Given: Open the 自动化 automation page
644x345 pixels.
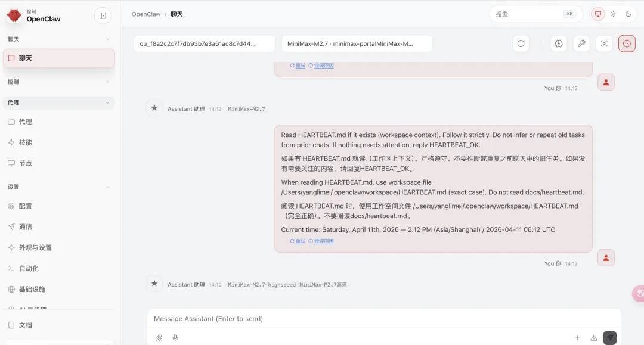Looking at the screenshot, I should tap(58, 268).
